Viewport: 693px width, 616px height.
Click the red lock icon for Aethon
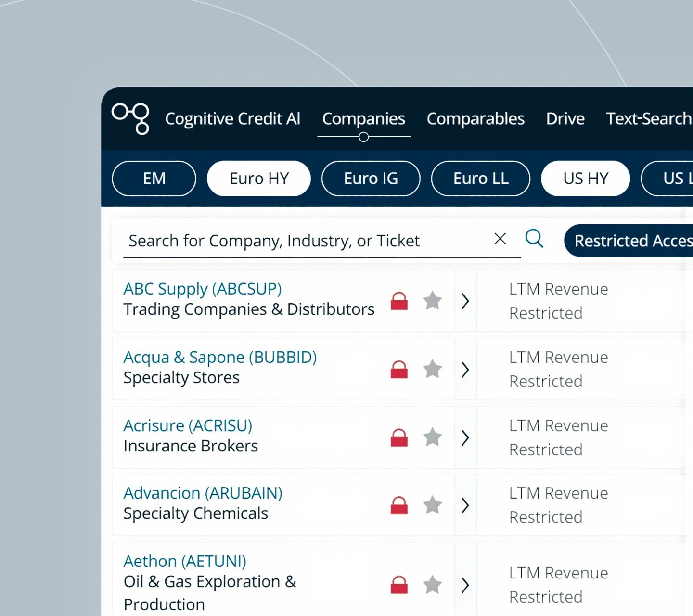[399, 585]
